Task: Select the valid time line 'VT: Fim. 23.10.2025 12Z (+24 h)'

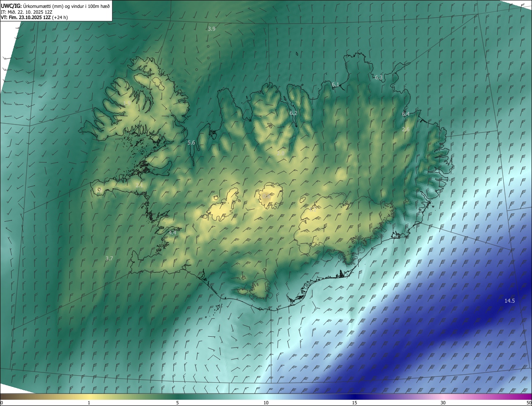Action: click(x=34, y=17)
